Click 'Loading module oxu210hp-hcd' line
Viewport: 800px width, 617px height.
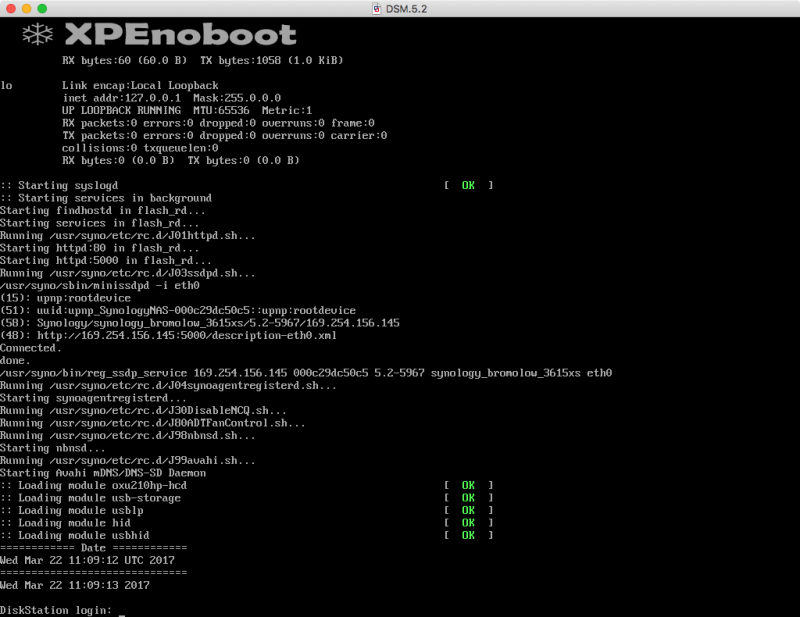coord(93,485)
